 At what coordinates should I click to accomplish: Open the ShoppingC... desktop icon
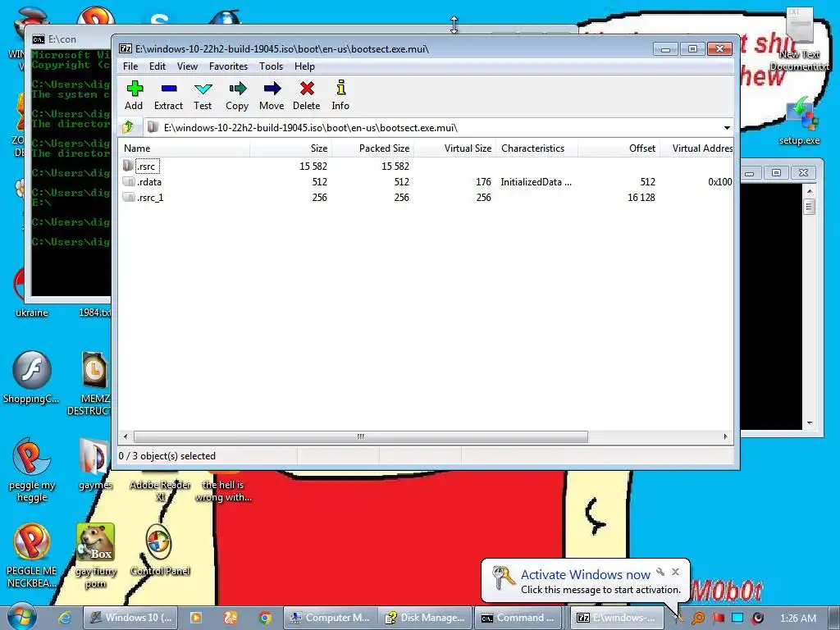(x=32, y=377)
